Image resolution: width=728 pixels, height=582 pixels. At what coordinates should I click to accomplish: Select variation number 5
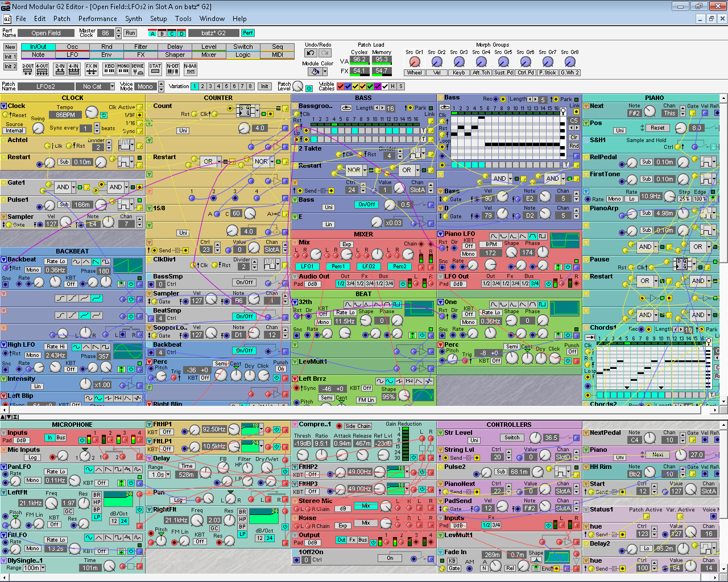pos(226,86)
